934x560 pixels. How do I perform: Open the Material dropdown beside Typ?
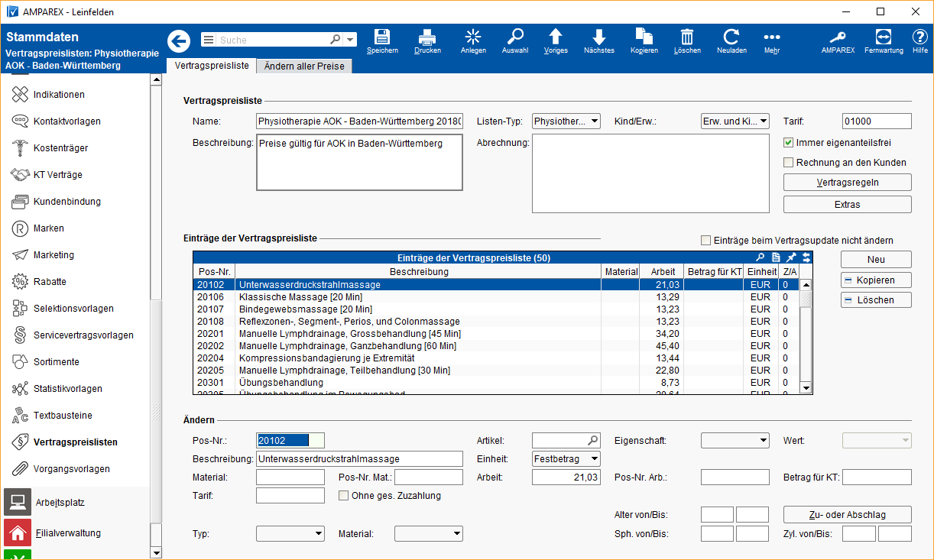coord(429,534)
